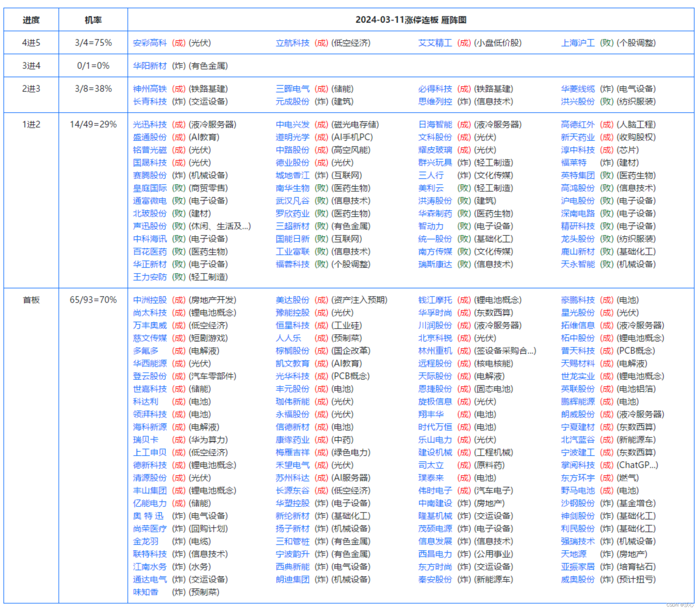Click the 普天科技 stock link

[578, 351]
